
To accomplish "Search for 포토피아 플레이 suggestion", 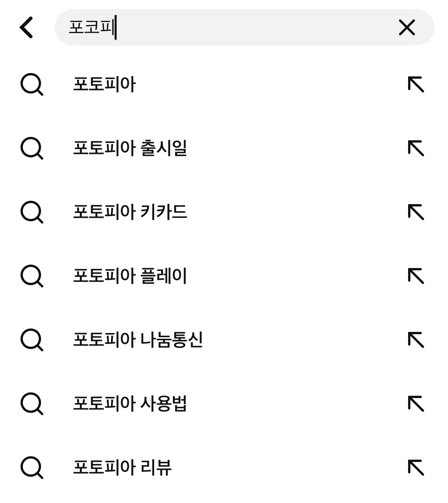I will [130, 276].
